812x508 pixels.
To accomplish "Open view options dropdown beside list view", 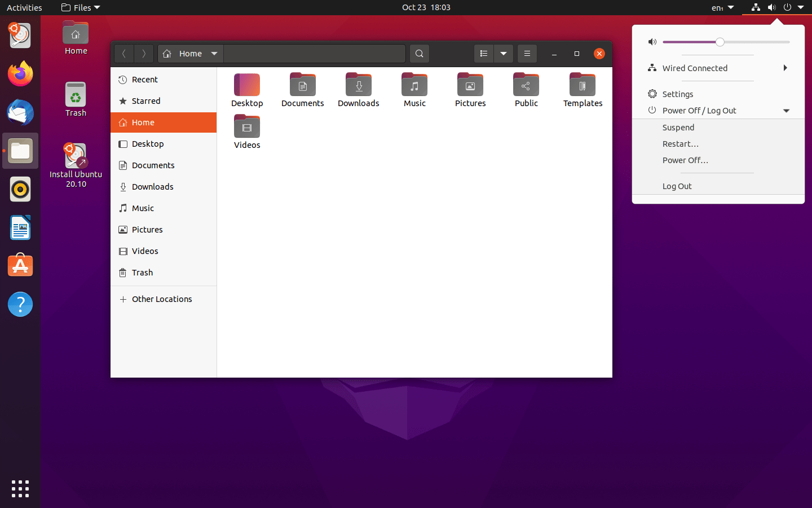I will click(x=504, y=54).
